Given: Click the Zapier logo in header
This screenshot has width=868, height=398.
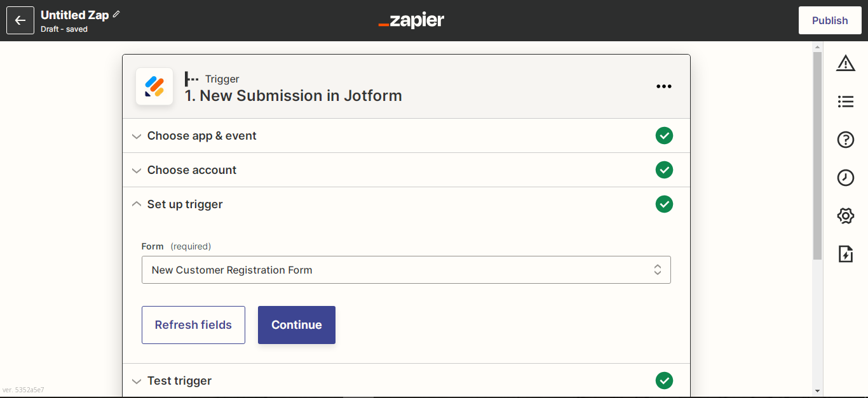Looking at the screenshot, I should pyautogui.click(x=411, y=20).
